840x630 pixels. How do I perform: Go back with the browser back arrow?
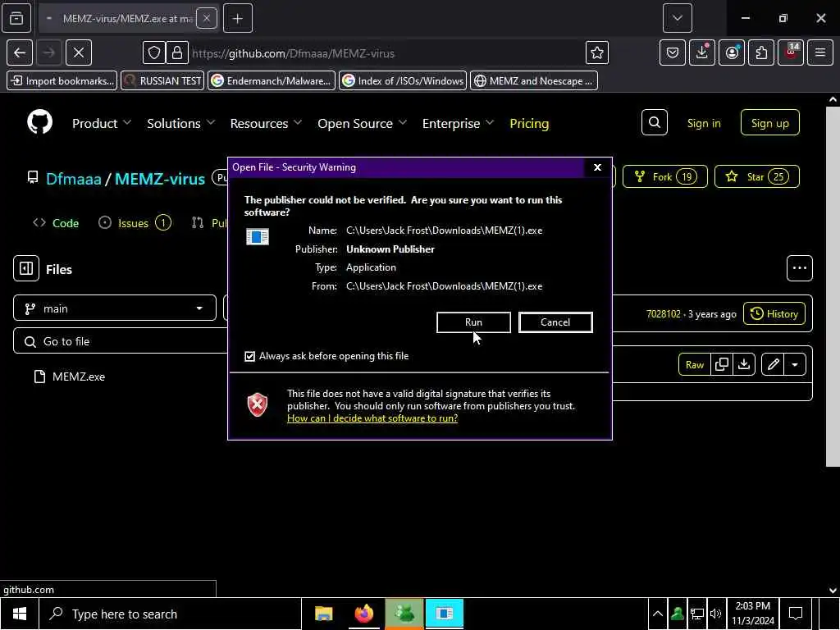[x=20, y=52]
